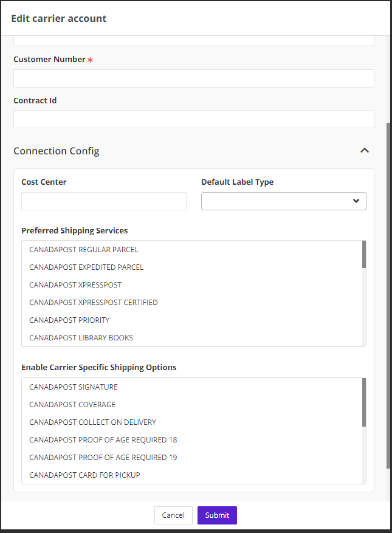Enable the CANADAPOST SIGNATURE option
Image resolution: width=392 pixels, height=533 pixels.
click(x=73, y=387)
